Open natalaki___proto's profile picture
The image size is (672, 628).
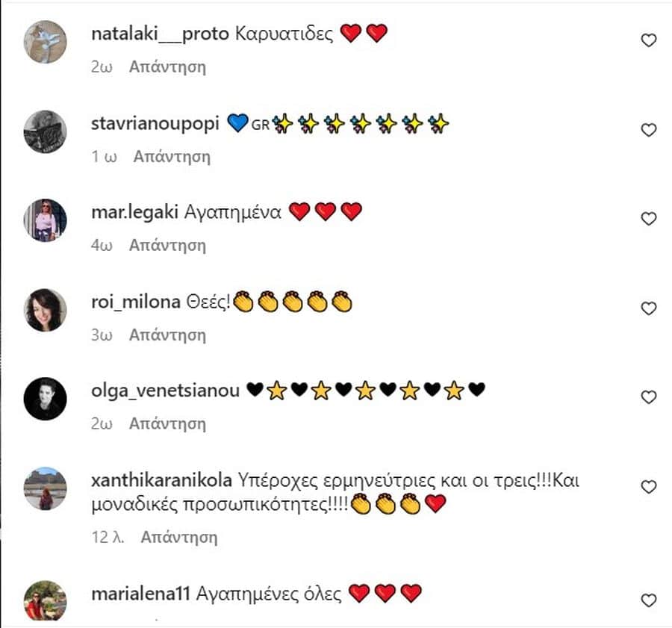click(45, 42)
